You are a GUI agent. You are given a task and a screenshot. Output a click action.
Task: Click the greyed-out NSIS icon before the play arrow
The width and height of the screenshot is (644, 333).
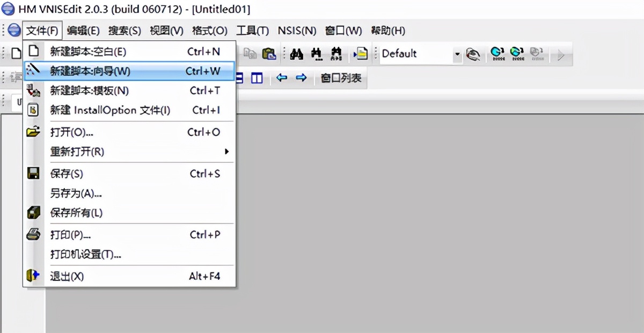tap(536, 53)
